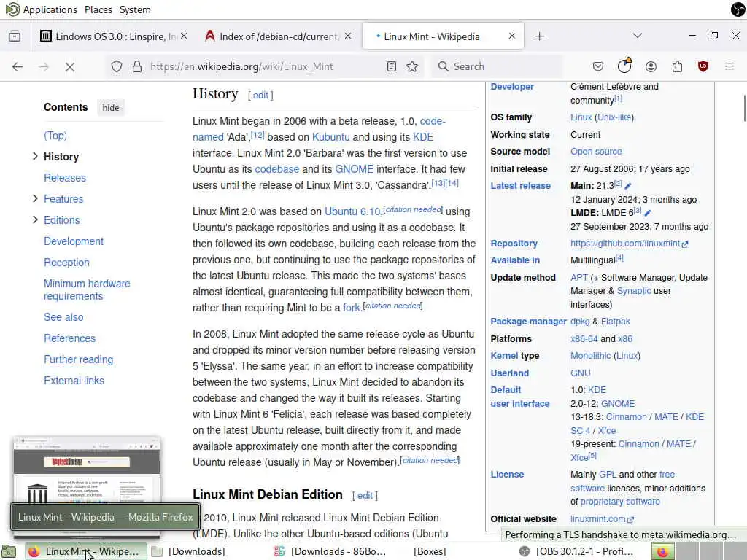Click the update notification icon in toolbar
Image resolution: width=747 pixels, height=560 pixels.
coord(624,65)
